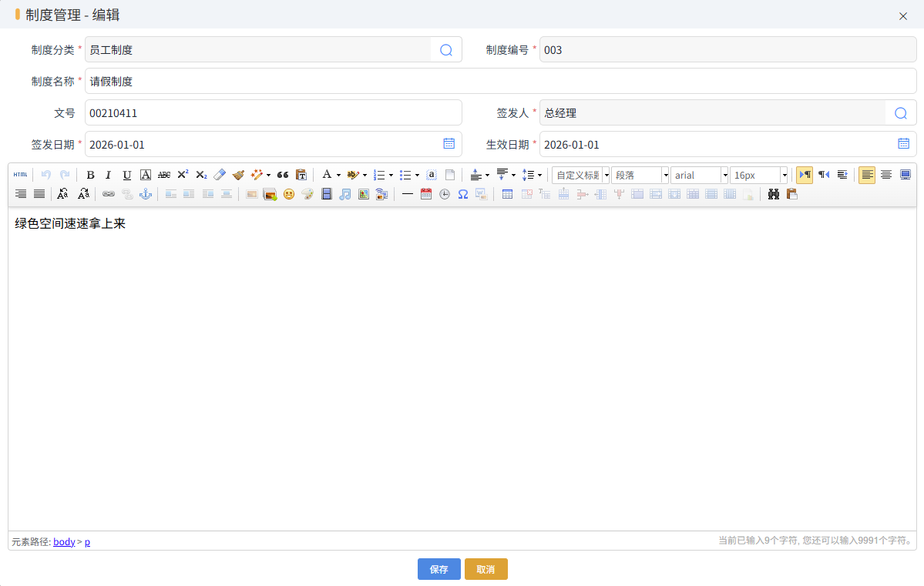Toggle left-to-right text direction button

(805, 175)
